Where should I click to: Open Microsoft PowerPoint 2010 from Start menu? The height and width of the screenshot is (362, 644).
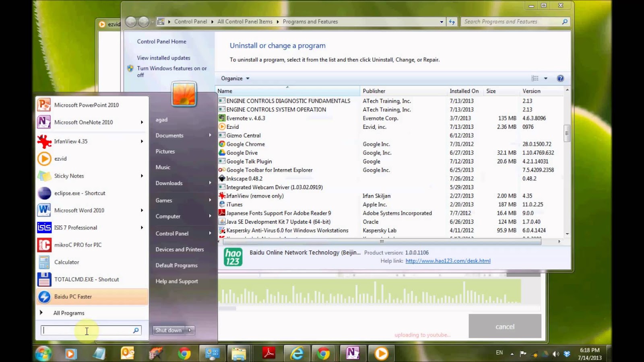pyautogui.click(x=92, y=105)
